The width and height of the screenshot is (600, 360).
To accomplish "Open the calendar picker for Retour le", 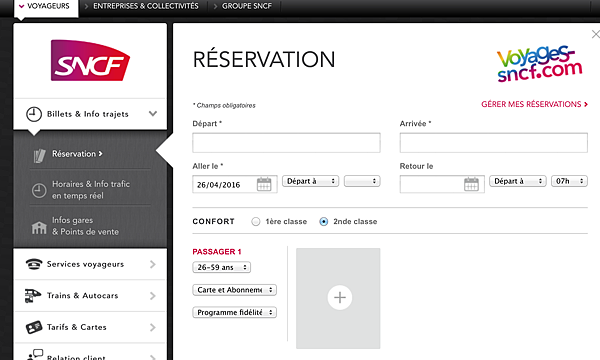I will [x=471, y=184].
